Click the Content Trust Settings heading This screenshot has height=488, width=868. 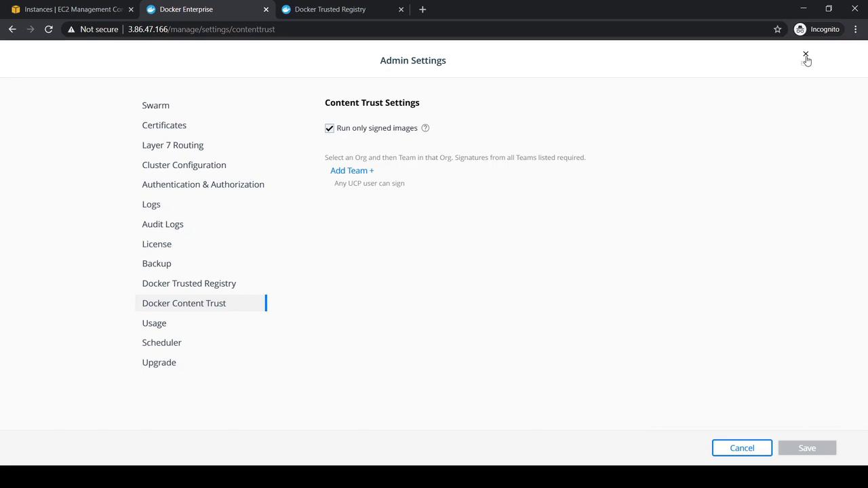372,103
